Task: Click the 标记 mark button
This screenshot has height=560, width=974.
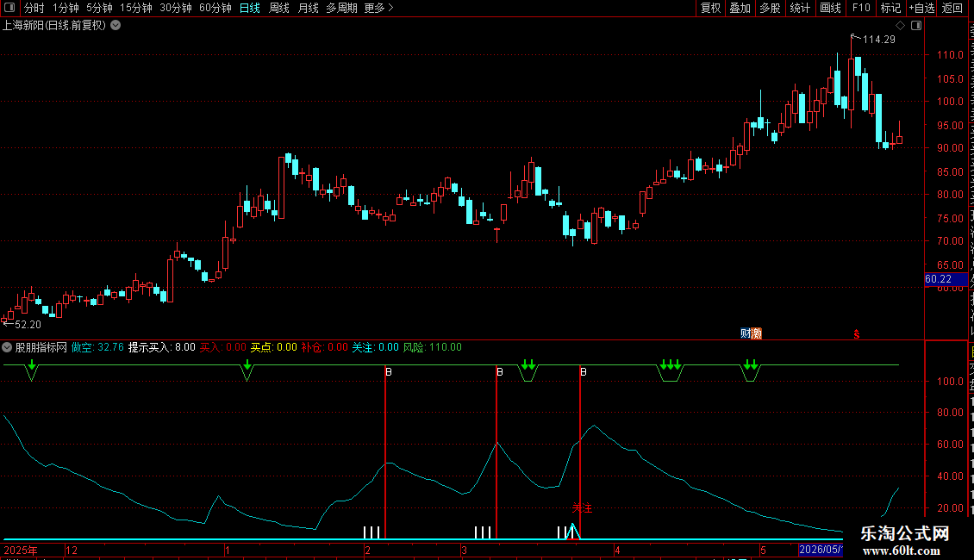Action: point(890,8)
